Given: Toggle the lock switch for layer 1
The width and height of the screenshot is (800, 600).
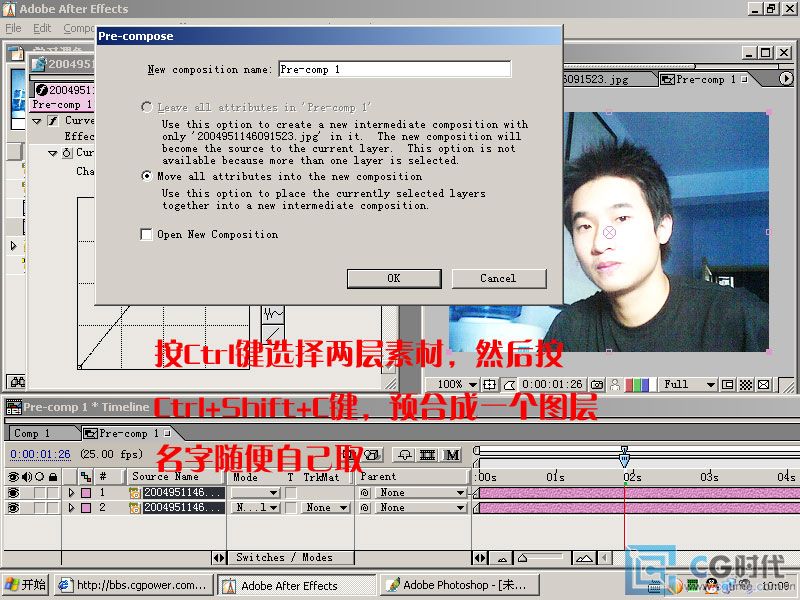Looking at the screenshot, I should [x=53, y=492].
